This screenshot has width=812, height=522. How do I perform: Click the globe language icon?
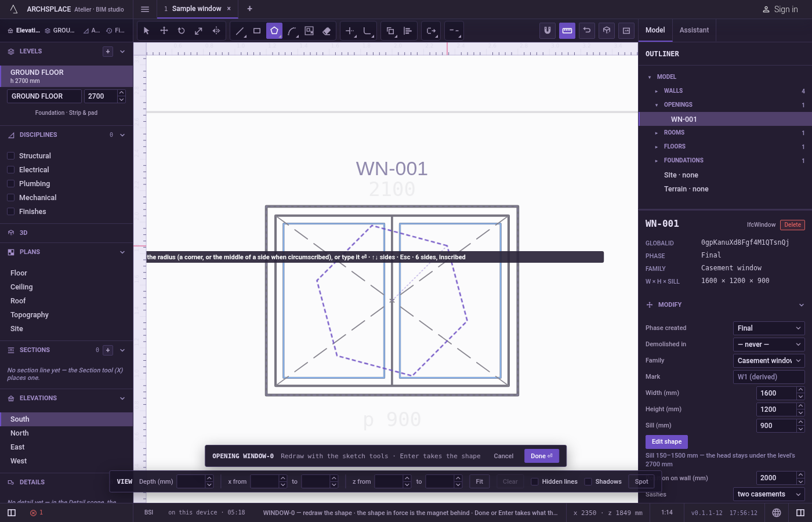pyautogui.click(x=777, y=513)
